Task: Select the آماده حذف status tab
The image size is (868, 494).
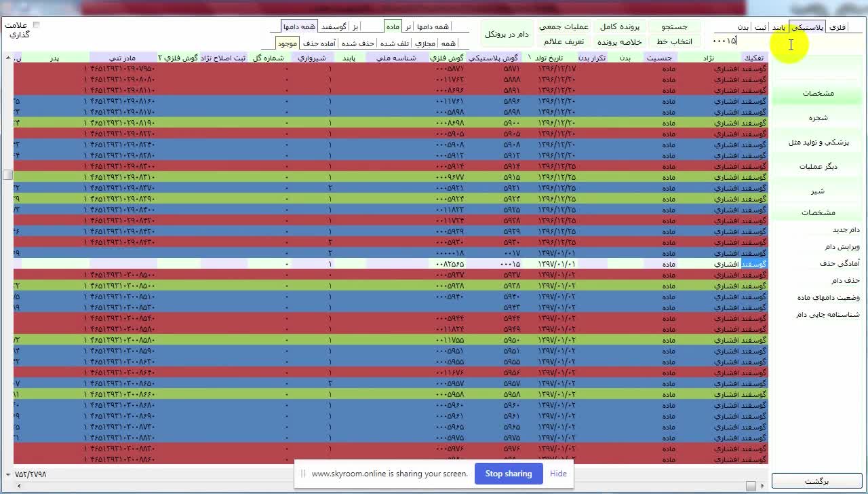Action: click(319, 43)
